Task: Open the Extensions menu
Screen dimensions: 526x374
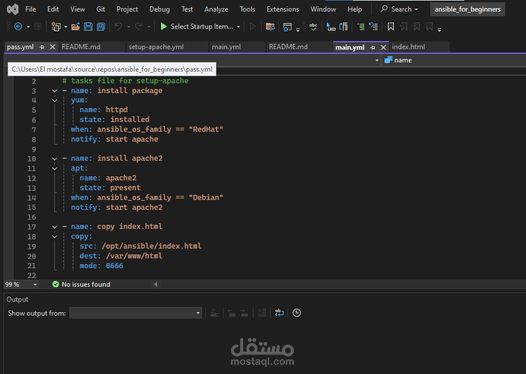Action: point(282,9)
